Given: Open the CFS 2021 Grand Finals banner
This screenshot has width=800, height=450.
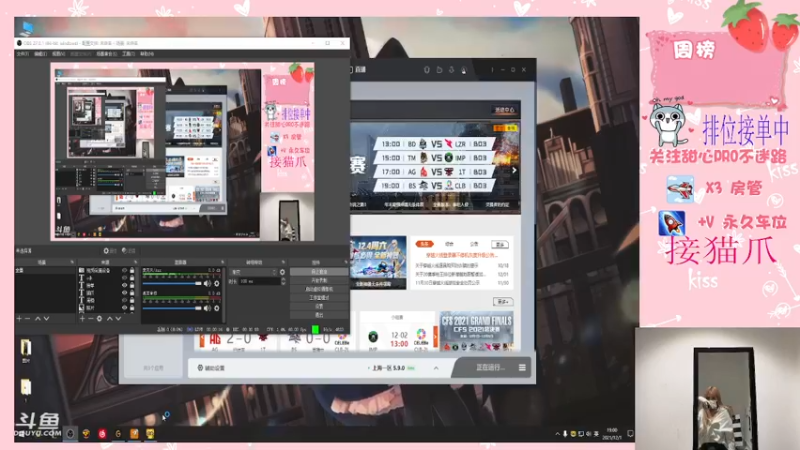Looking at the screenshot, I should tap(477, 331).
